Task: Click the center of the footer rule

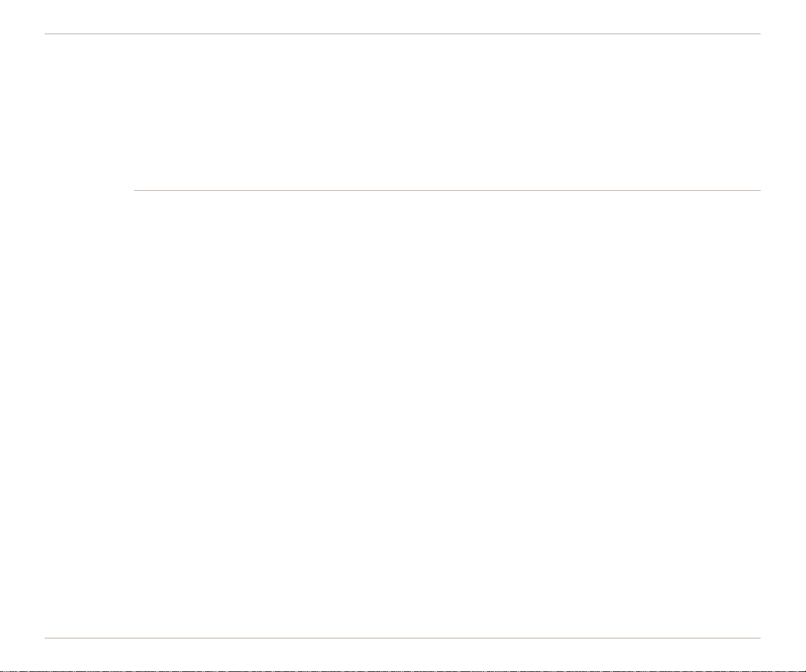Action: [403, 638]
